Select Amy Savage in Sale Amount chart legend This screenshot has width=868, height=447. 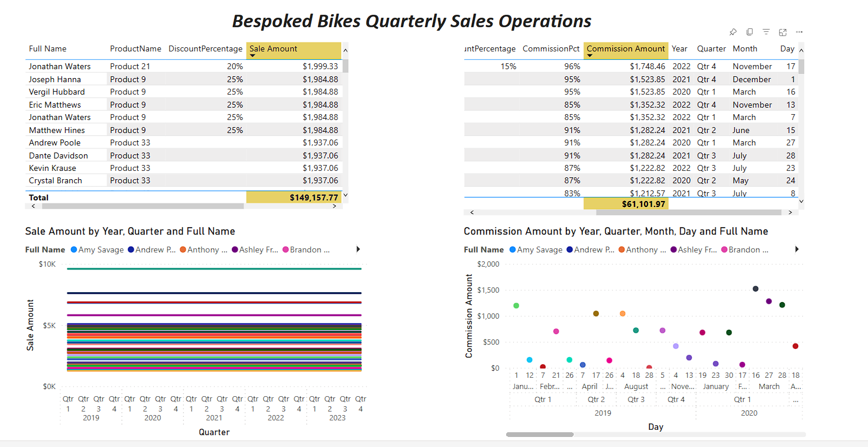tap(97, 250)
